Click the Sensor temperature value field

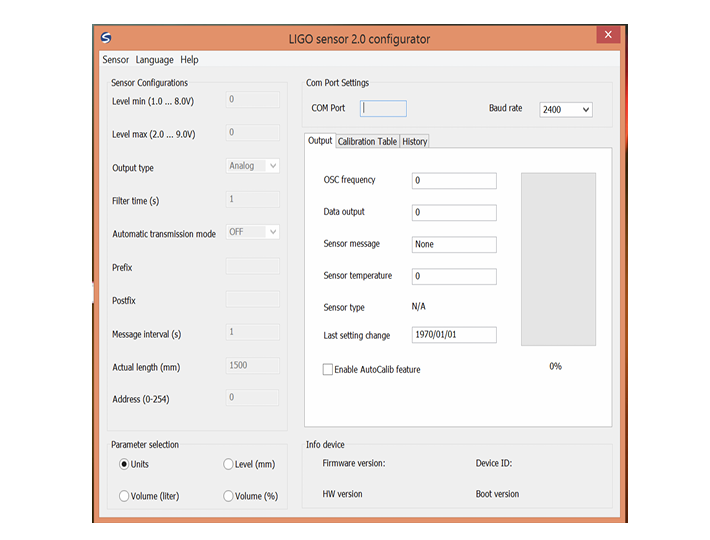tap(454, 277)
